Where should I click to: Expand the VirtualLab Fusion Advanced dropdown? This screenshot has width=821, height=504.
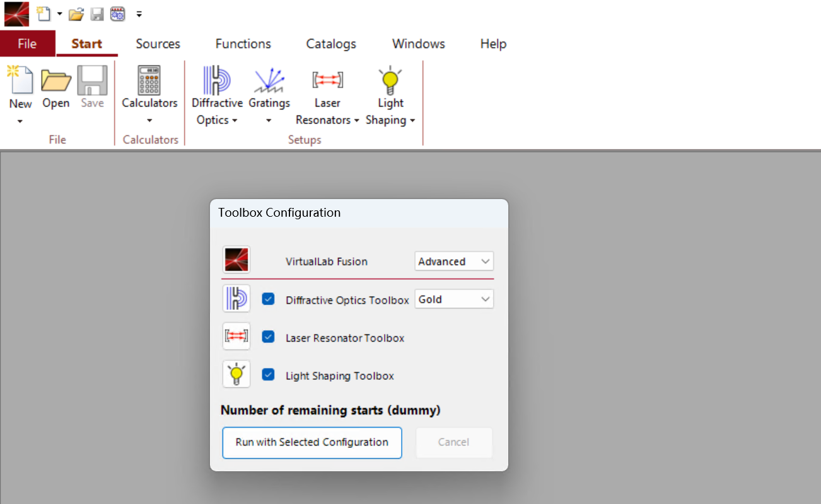(x=454, y=261)
